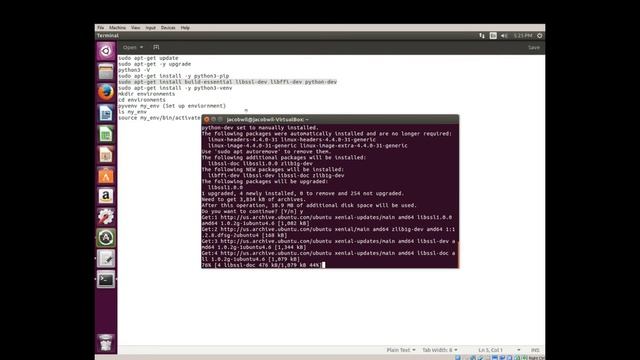Open the VirtualBox Devices menu
640x360 pixels.
168,28
